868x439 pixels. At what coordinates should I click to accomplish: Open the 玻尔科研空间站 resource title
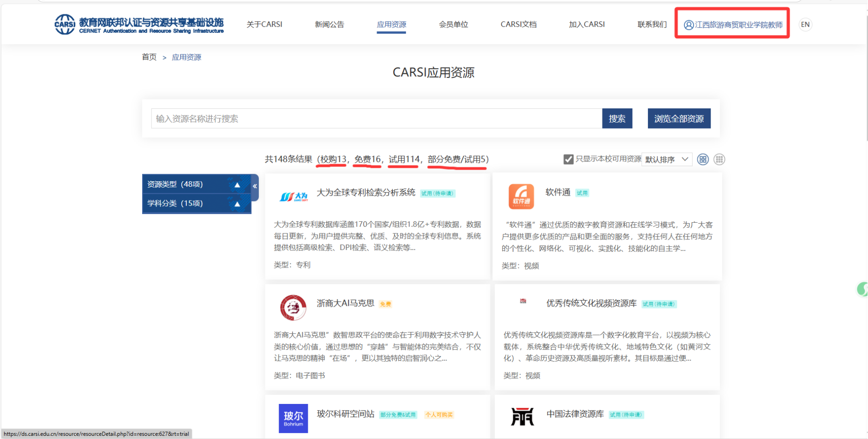click(345, 414)
